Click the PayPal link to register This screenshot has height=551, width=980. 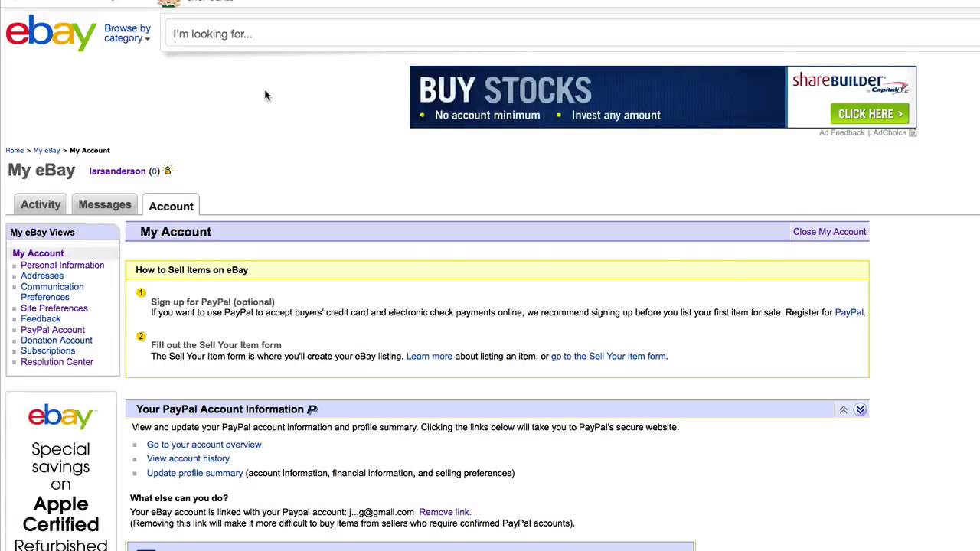(x=848, y=312)
